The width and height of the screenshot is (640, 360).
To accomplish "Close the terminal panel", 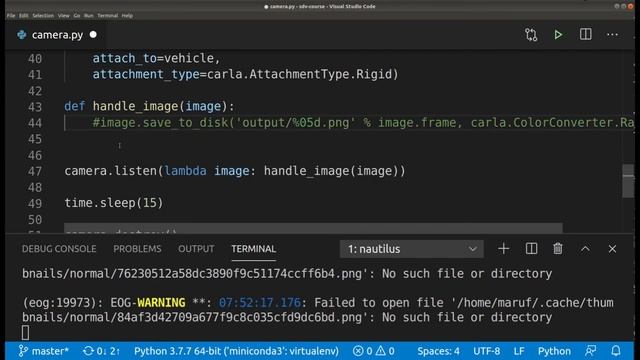I will [x=612, y=249].
